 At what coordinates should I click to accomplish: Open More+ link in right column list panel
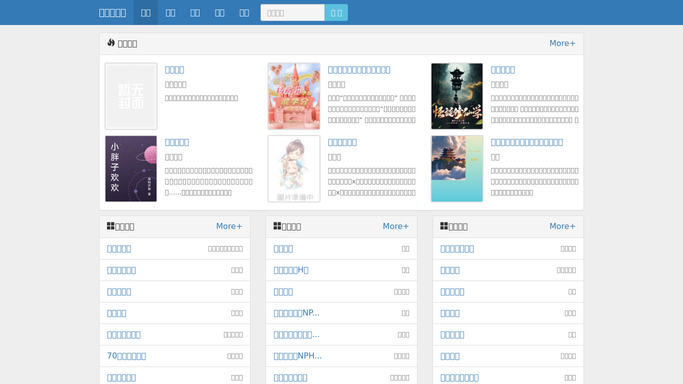(562, 226)
